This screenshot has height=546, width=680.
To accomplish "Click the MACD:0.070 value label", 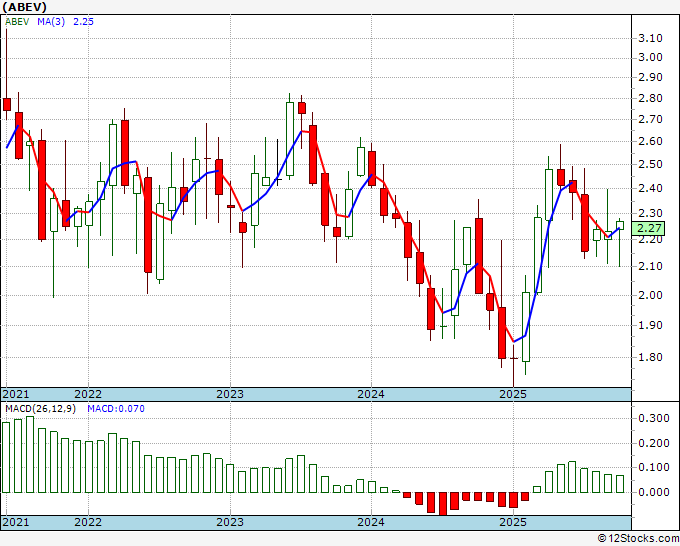I will (x=116, y=409).
